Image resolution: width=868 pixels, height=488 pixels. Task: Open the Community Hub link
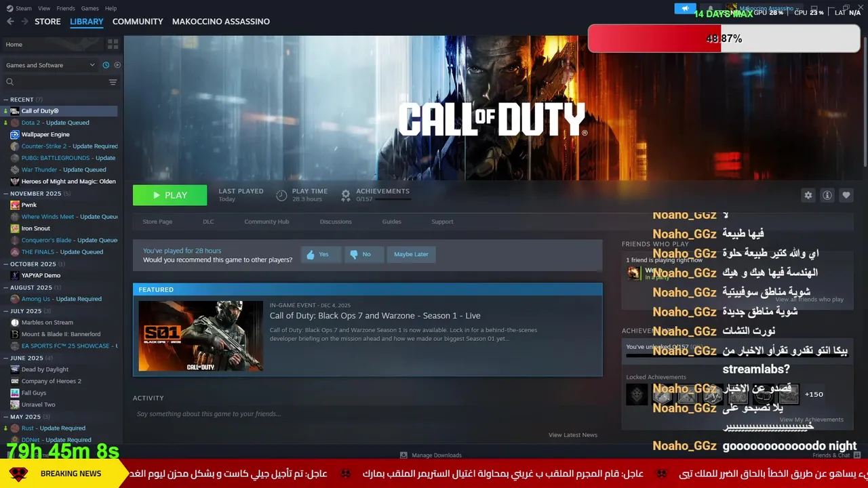pos(267,222)
